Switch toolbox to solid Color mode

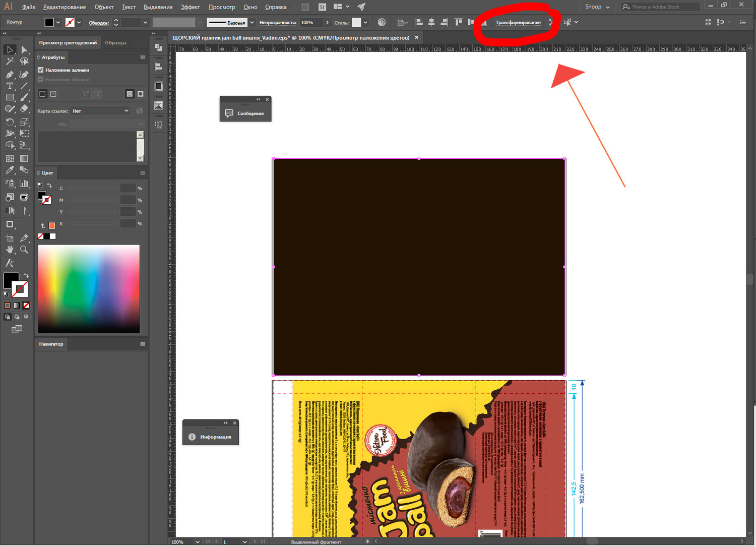click(x=7, y=305)
